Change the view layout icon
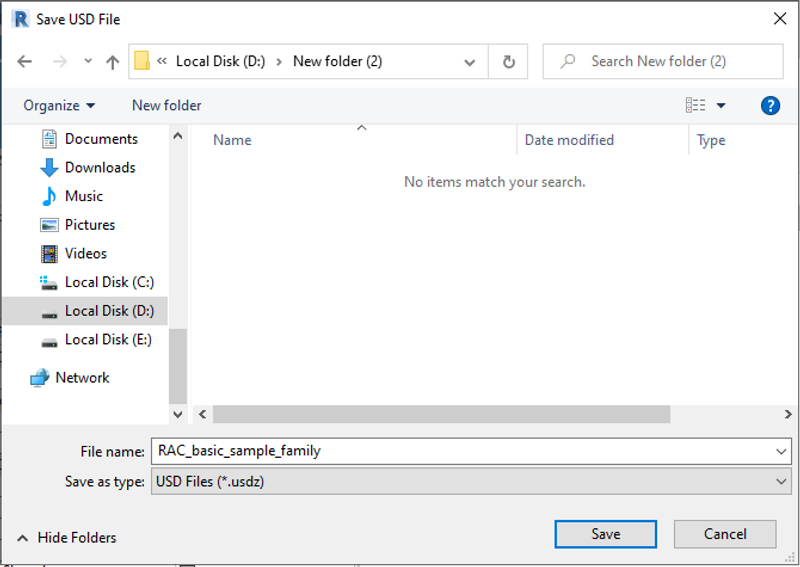Screen dimensions: 800x567 click(695, 105)
